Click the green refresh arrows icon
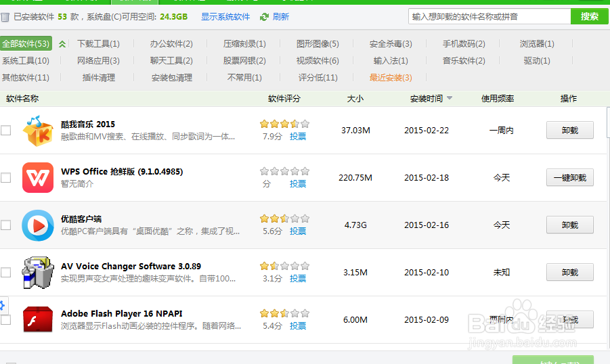 [x=264, y=17]
